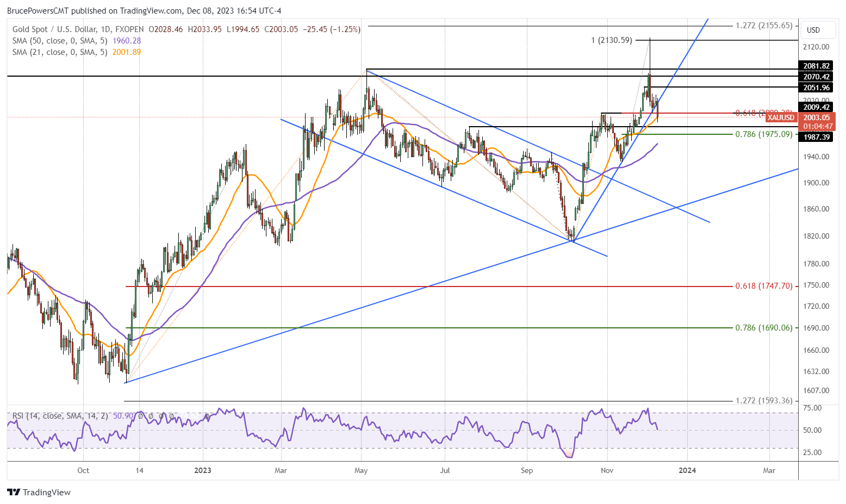Image resolution: width=846 pixels, height=504 pixels.
Task: Click the SMA 50 value 1960.28
Action: pyautogui.click(x=127, y=41)
